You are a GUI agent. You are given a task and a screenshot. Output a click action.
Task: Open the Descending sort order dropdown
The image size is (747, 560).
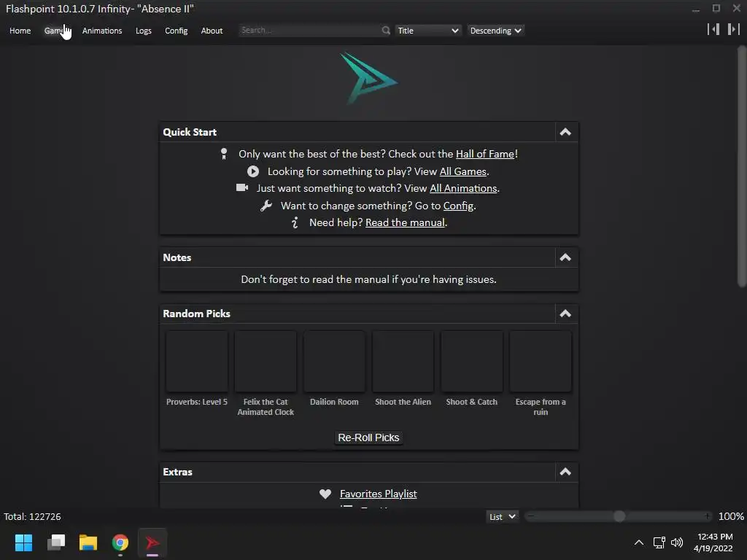pyautogui.click(x=495, y=31)
